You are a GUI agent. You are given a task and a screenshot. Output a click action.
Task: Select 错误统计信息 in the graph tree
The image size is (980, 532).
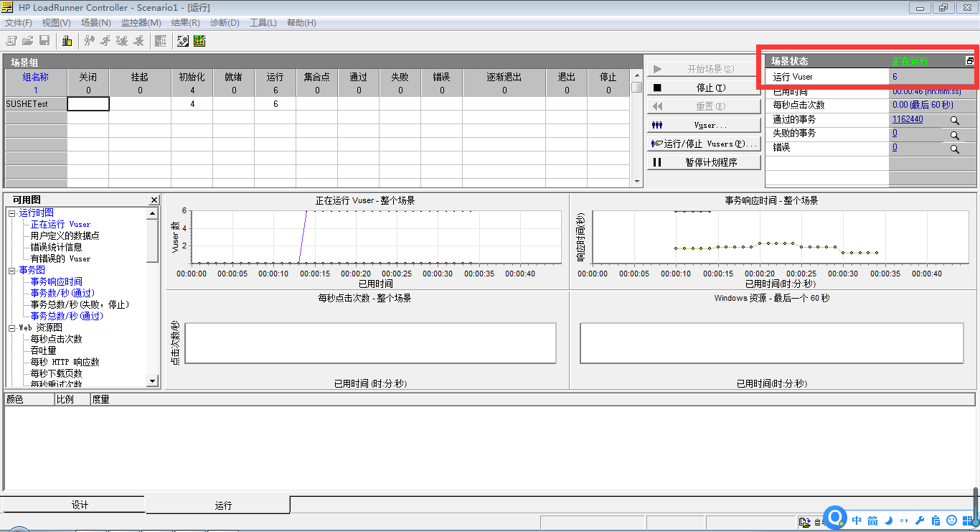(x=56, y=247)
